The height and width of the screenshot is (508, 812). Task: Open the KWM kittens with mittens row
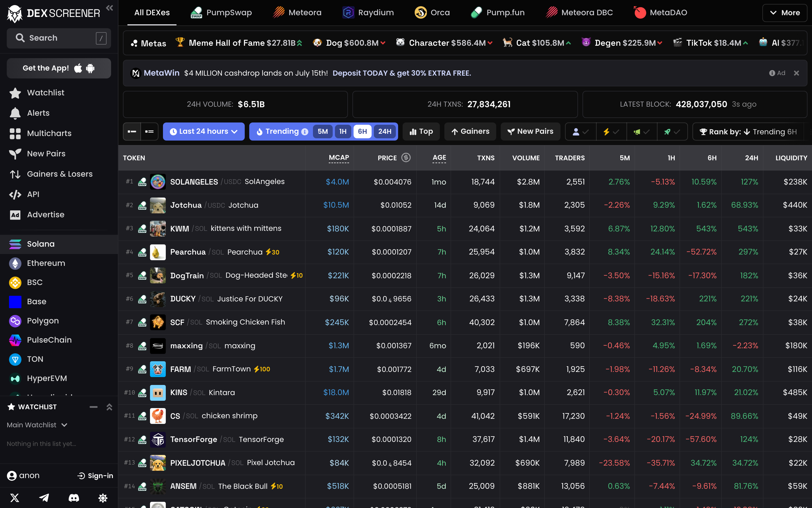[x=465, y=229]
